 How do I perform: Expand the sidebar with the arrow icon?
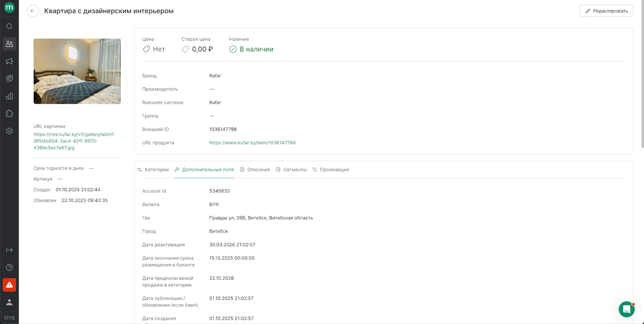pyautogui.click(x=9, y=250)
